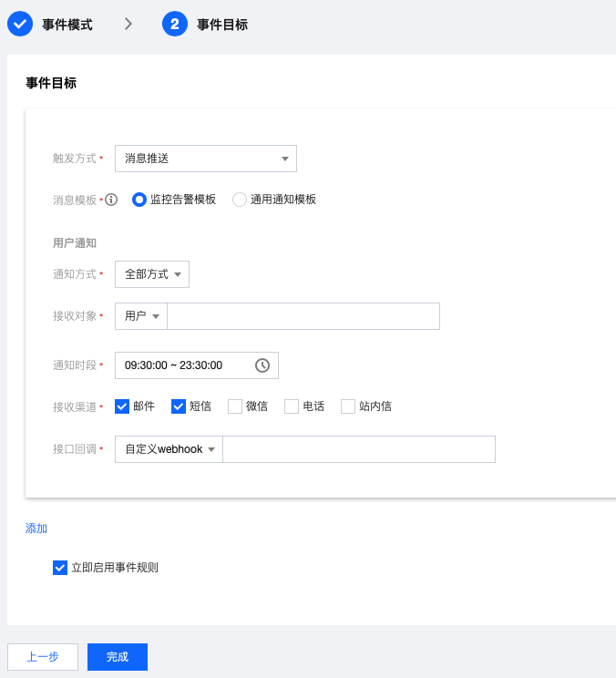Expand the 自定义webhook dropdown
Image resolution: width=616 pixels, height=678 pixels.
(x=169, y=449)
